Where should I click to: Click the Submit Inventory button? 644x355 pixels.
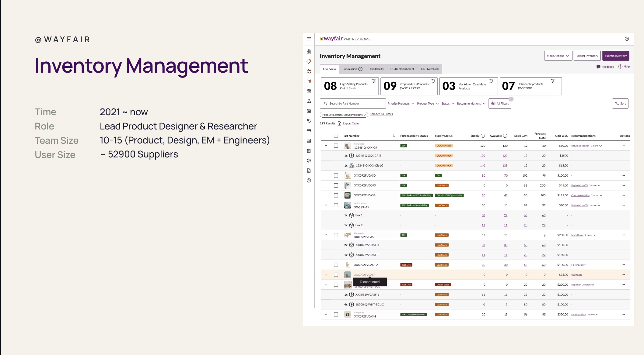(616, 56)
